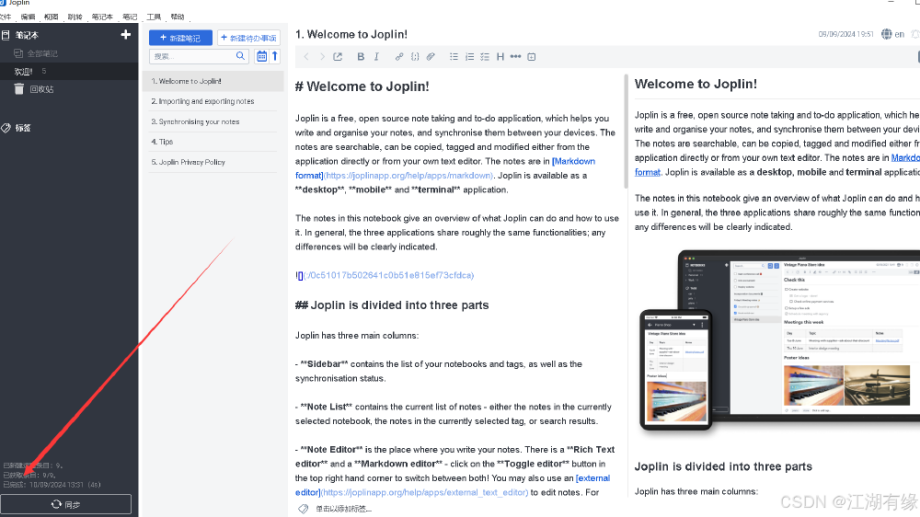Insert heading with H button
The width and height of the screenshot is (920, 517).
[500, 57]
